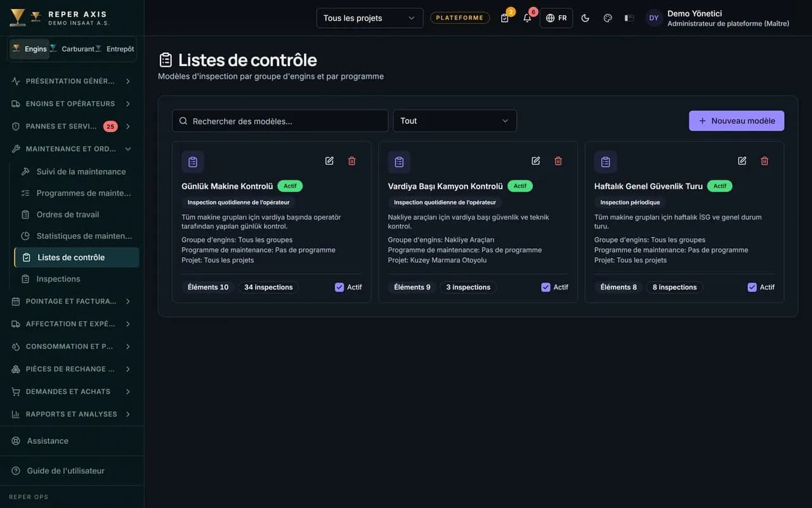Expand the Pannes et services section

72,126
